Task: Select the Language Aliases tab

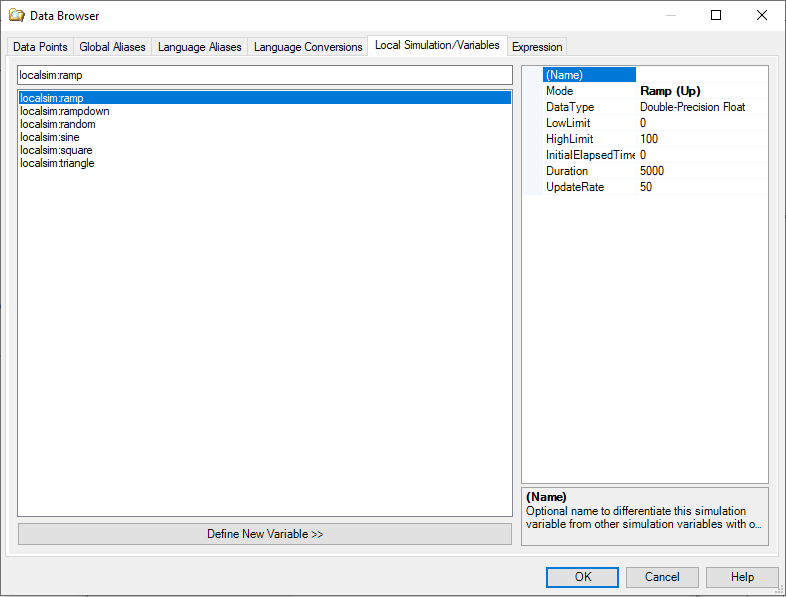Action: tap(199, 47)
